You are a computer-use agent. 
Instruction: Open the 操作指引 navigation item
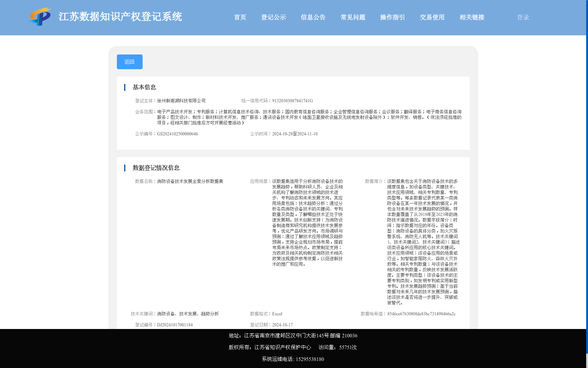(392, 17)
